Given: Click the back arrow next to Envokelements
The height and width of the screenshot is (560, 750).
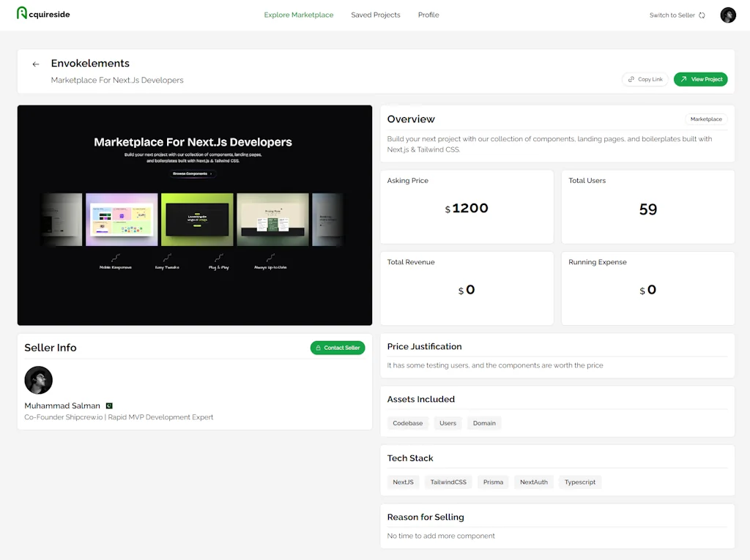Looking at the screenshot, I should pos(35,64).
